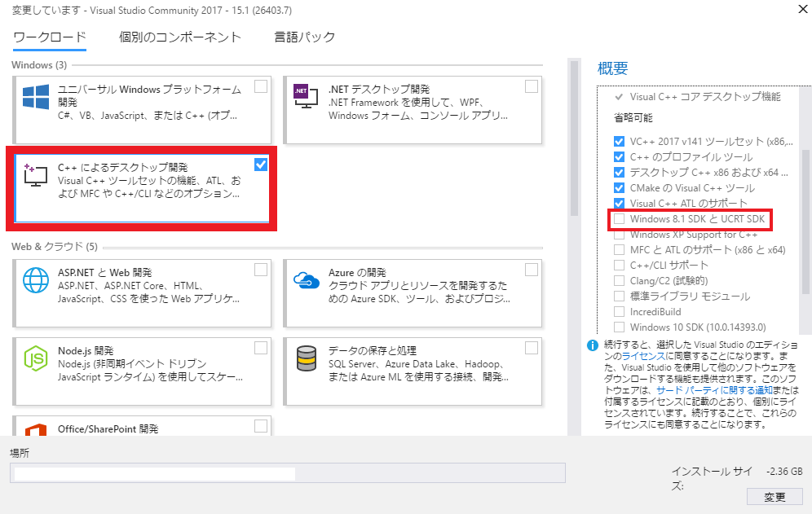812x514 pixels.
Task: Enable the Azure の開発 workload checkbox
Action: pos(532,270)
